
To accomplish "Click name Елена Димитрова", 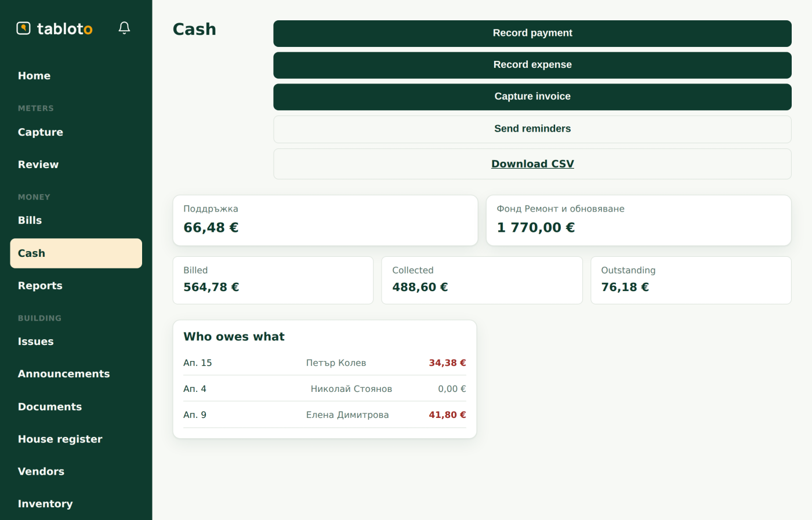I will 347,415.
